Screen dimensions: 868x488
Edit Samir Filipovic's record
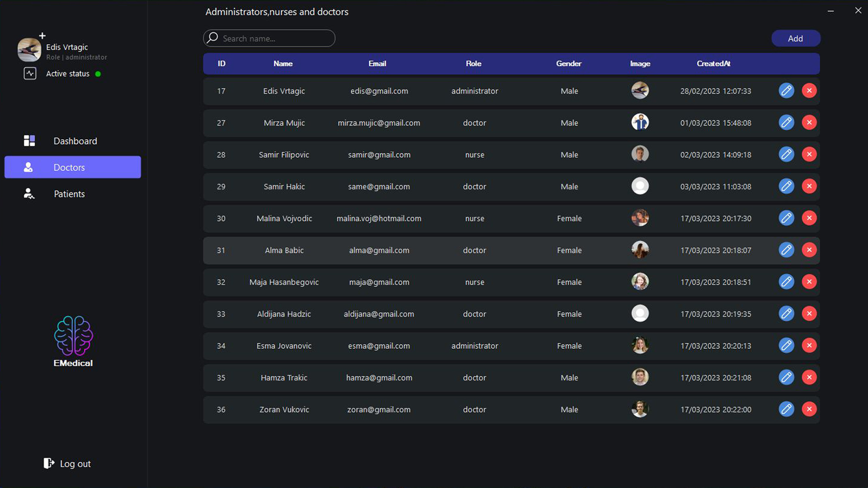786,155
